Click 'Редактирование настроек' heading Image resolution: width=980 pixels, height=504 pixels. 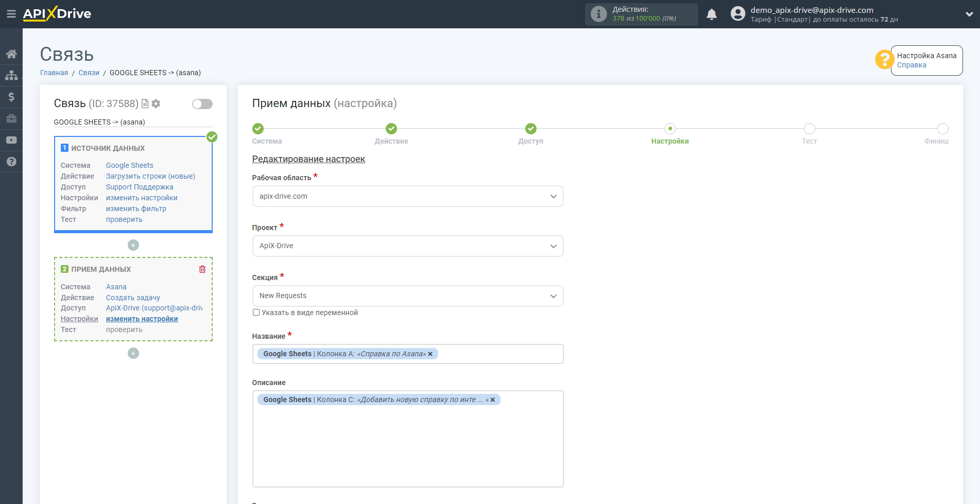308,159
